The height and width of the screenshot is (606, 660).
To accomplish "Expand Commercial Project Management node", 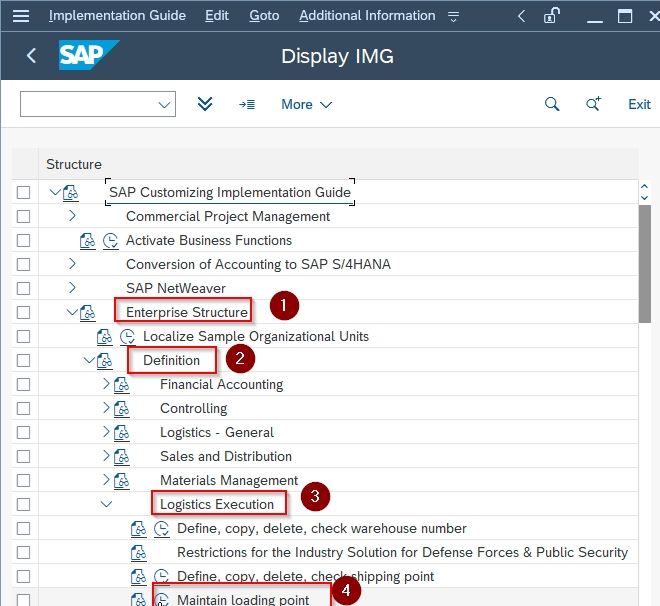I will [x=72, y=216].
